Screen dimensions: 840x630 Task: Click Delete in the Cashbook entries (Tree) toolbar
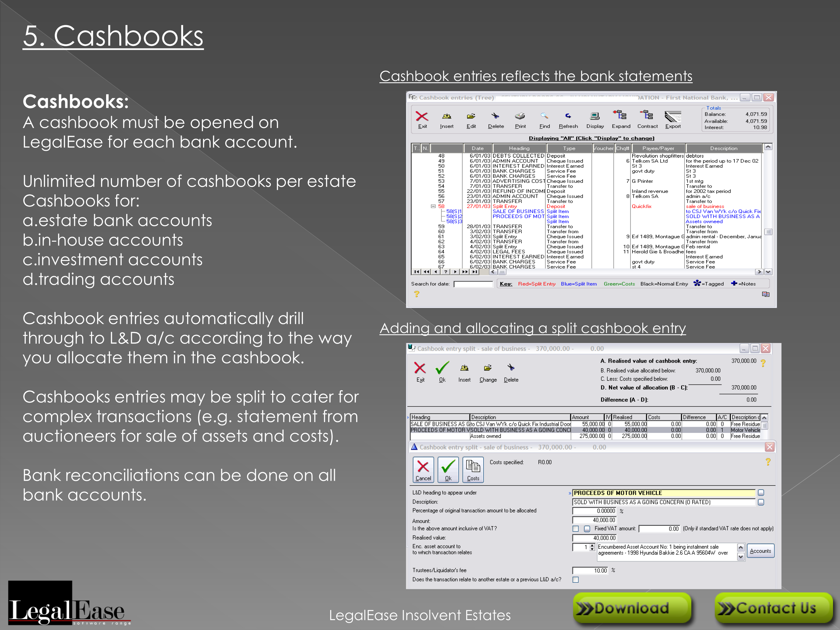(496, 120)
